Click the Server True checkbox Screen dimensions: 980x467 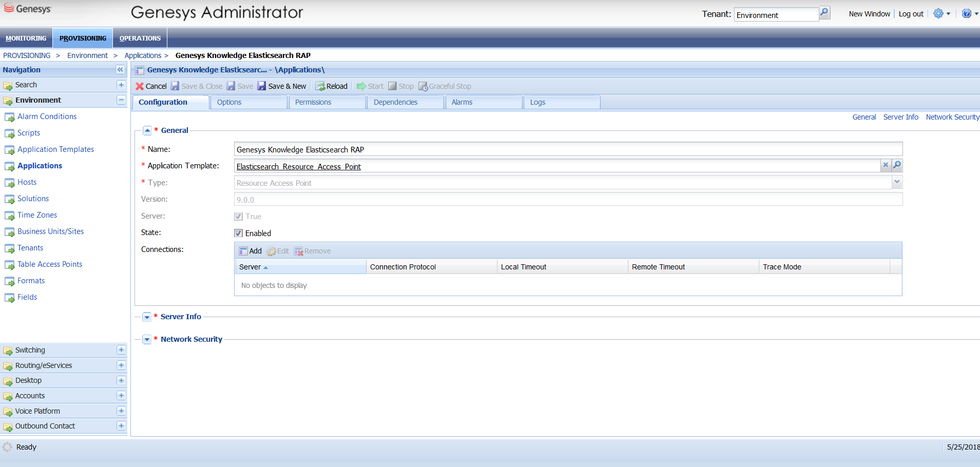coord(239,217)
